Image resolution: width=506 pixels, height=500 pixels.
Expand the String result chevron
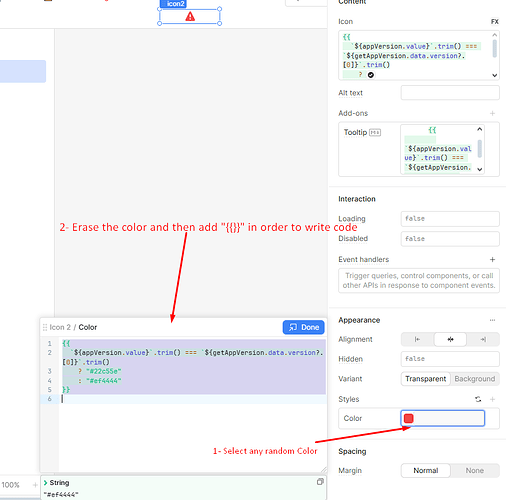coord(46,483)
